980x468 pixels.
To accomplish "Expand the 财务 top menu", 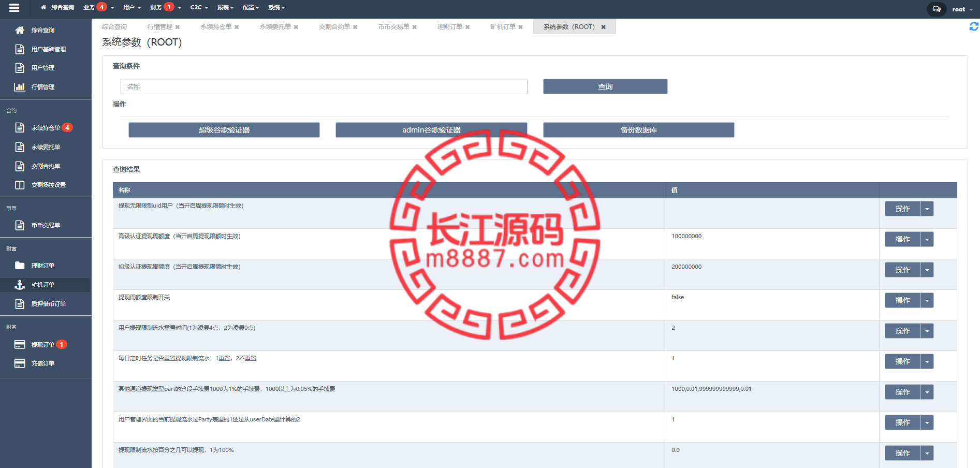I will click(x=166, y=7).
